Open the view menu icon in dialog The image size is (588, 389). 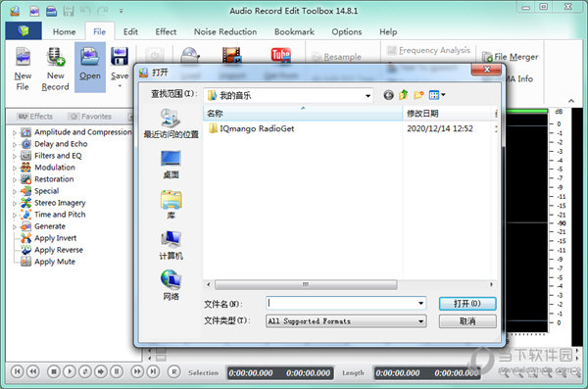(x=437, y=95)
